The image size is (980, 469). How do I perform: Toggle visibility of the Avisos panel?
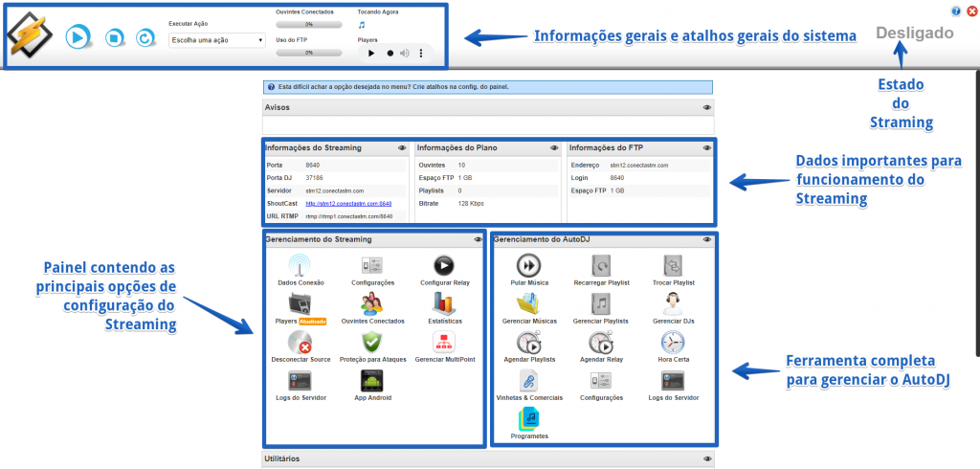coord(706,108)
